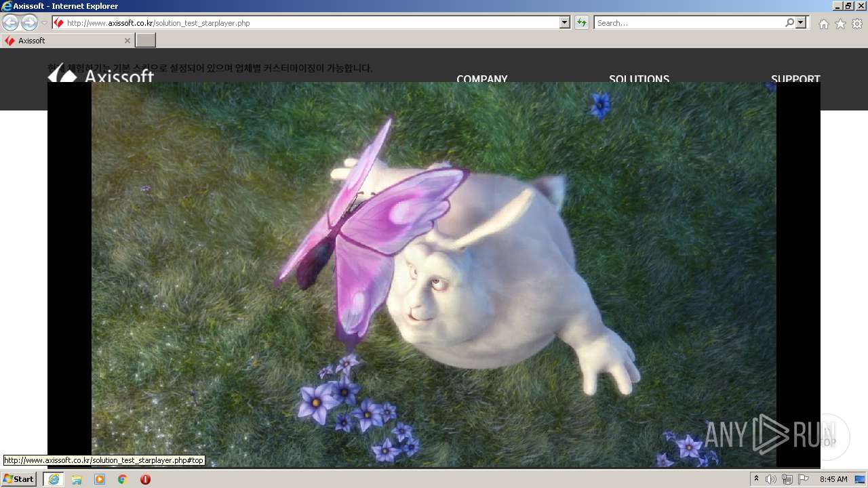Open the search provider dropdown arrow
This screenshot has width=868, height=488.
802,23
